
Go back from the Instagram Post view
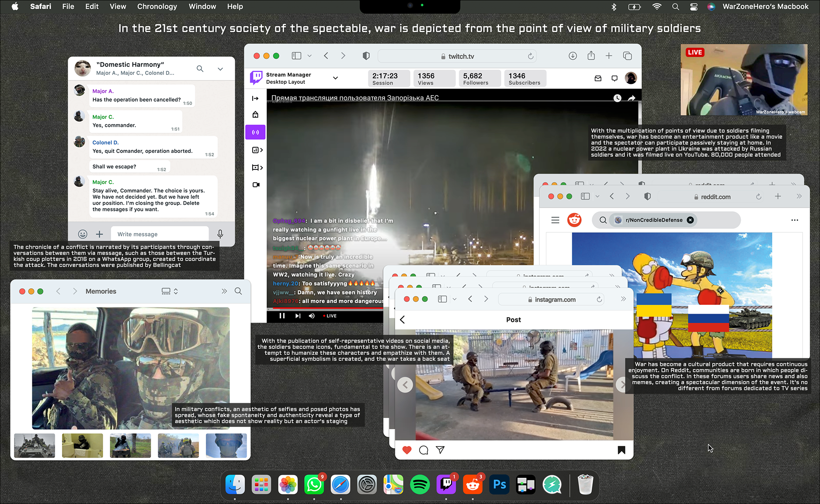(403, 320)
